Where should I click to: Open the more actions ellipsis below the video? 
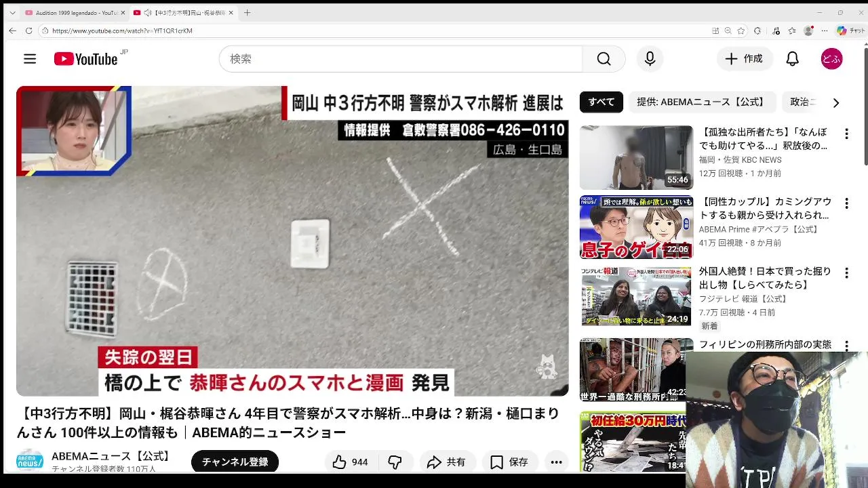(x=556, y=462)
